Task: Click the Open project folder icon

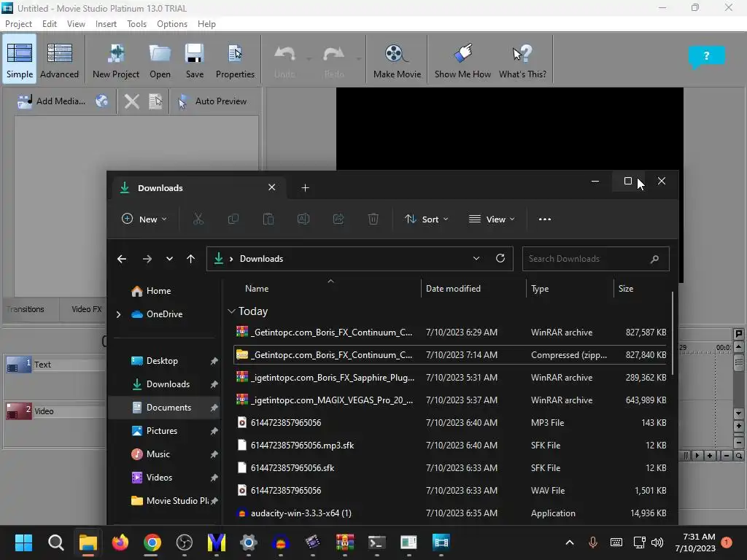Action: pyautogui.click(x=160, y=60)
